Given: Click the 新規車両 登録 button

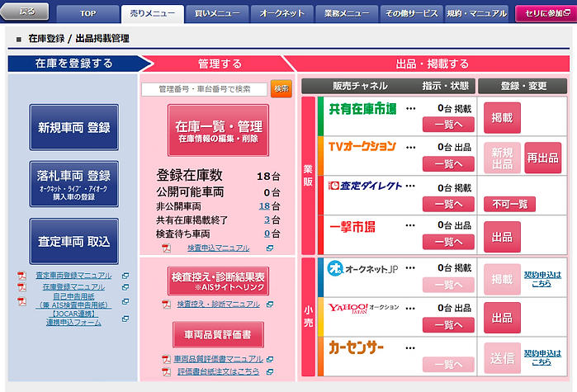Looking at the screenshot, I should (x=74, y=127).
